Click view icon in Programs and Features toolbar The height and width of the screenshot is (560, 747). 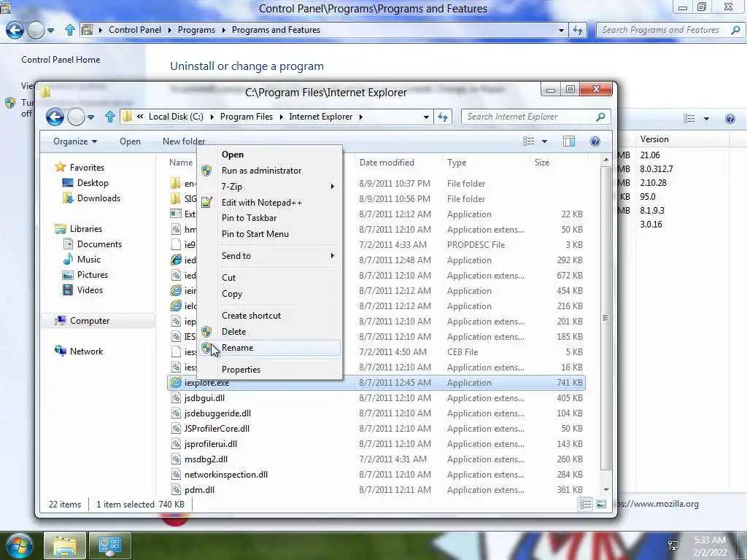[x=689, y=119]
